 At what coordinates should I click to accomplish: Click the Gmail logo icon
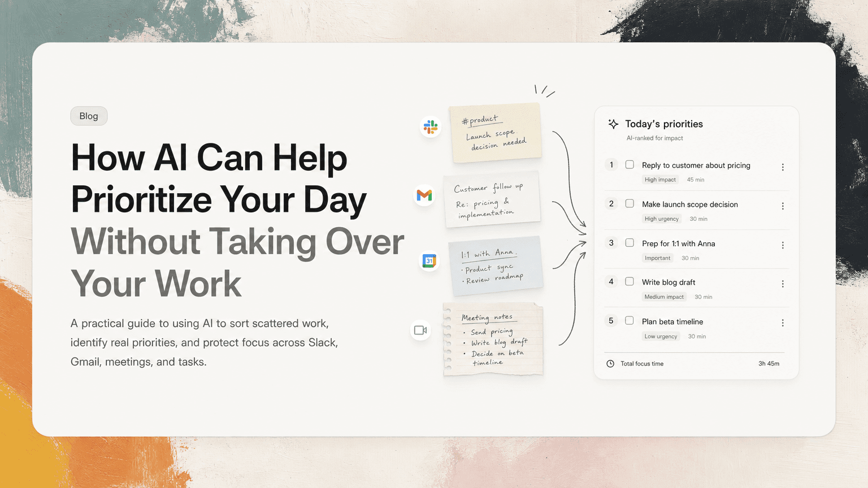424,195
